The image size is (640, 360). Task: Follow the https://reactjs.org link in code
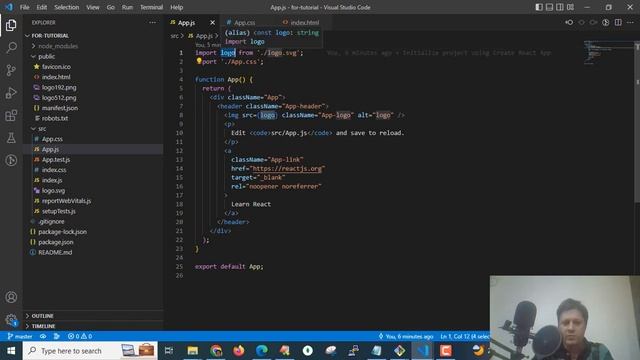pos(287,168)
